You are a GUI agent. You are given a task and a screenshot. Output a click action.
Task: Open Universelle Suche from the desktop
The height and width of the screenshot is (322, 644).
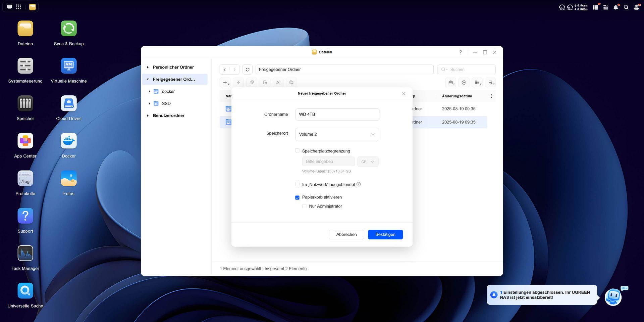(25, 290)
